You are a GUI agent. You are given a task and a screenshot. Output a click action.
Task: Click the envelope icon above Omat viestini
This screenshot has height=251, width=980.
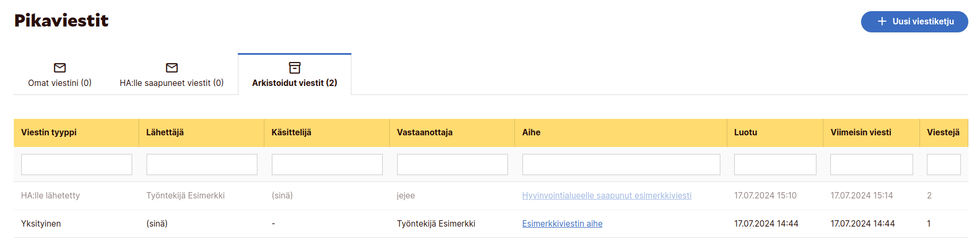(x=60, y=67)
